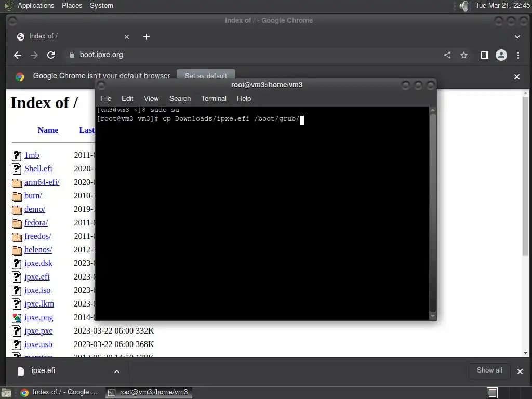
Task: Open the ipxe.png image link
Action: [38, 317]
